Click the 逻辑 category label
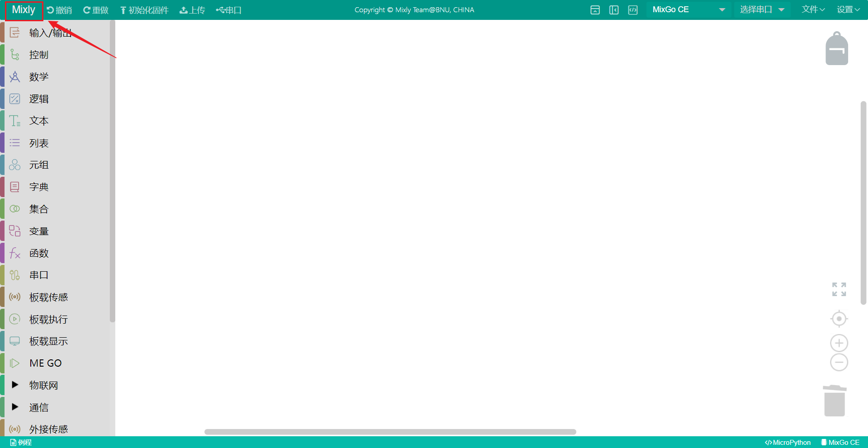The height and width of the screenshot is (448, 868). 39,99
